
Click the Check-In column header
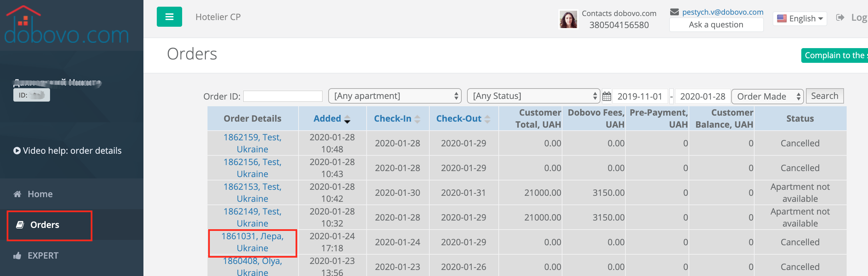pos(393,119)
